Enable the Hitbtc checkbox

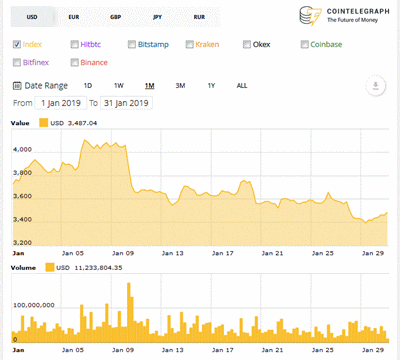coord(74,44)
